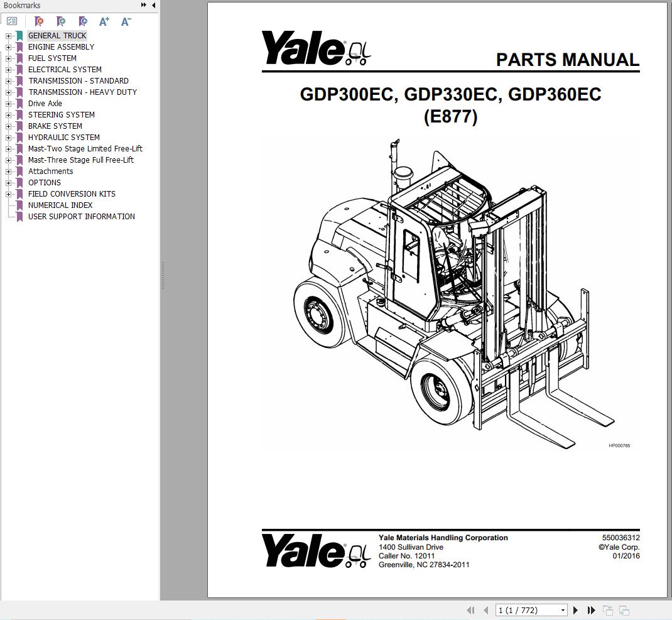Jump to the last page

[591, 610]
